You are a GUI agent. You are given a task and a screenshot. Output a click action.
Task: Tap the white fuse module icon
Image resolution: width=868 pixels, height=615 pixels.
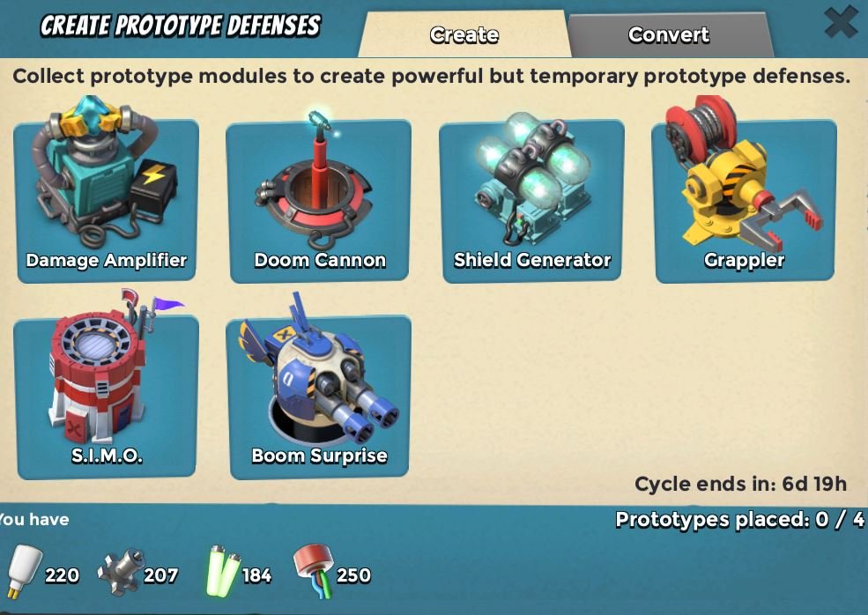tap(25, 572)
